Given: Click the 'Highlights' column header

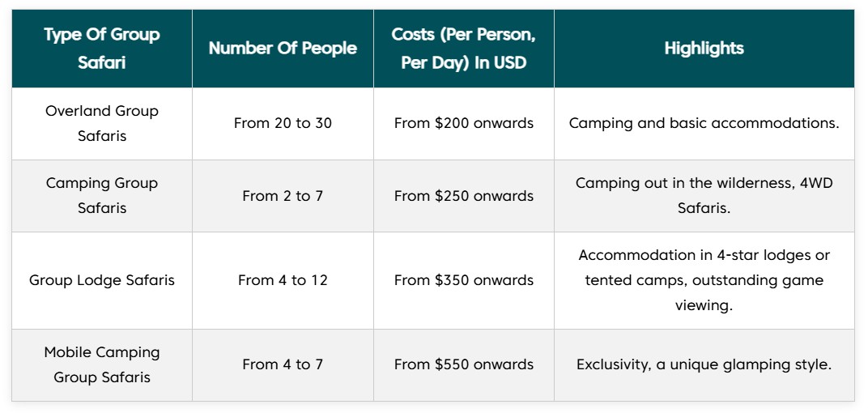Looking at the screenshot, I should pyautogui.click(x=704, y=48).
